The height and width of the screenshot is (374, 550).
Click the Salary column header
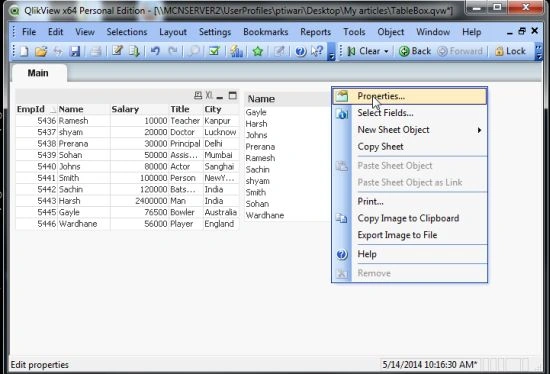click(125, 109)
